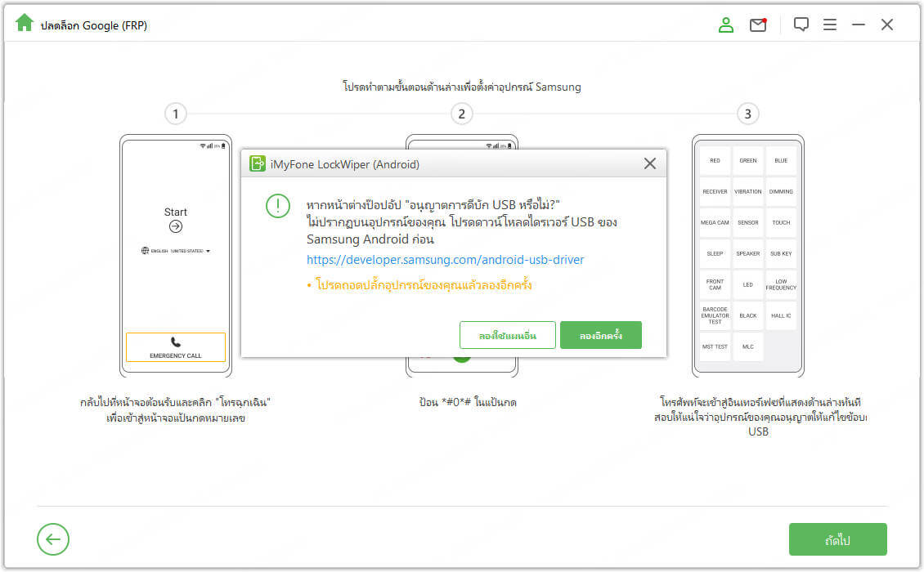Click the SLEEP tile
Screen dimensions: 924x572
[715, 254]
